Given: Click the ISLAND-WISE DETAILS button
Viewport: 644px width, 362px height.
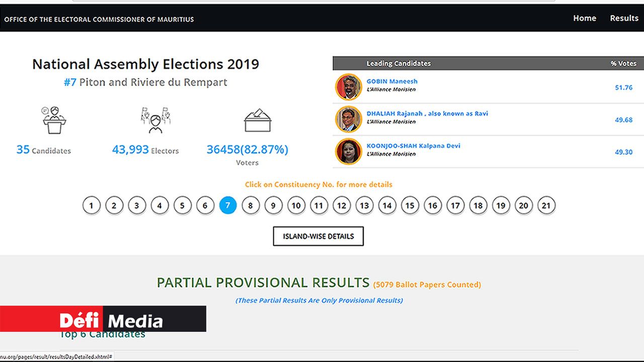Looking at the screenshot, I should 318,236.
